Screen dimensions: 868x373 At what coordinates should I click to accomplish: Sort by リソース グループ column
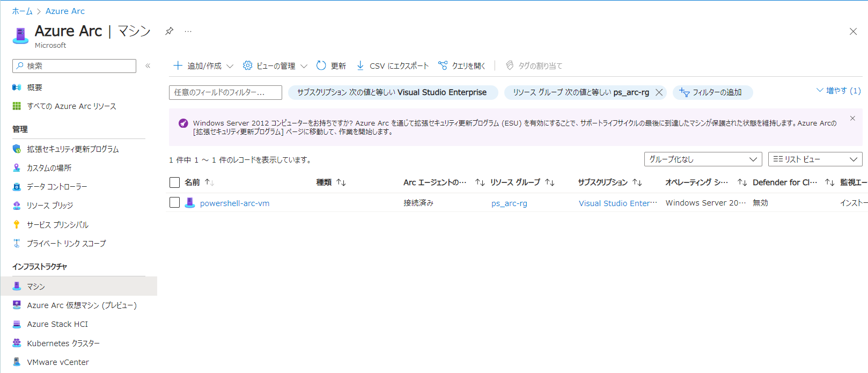click(523, 182)
